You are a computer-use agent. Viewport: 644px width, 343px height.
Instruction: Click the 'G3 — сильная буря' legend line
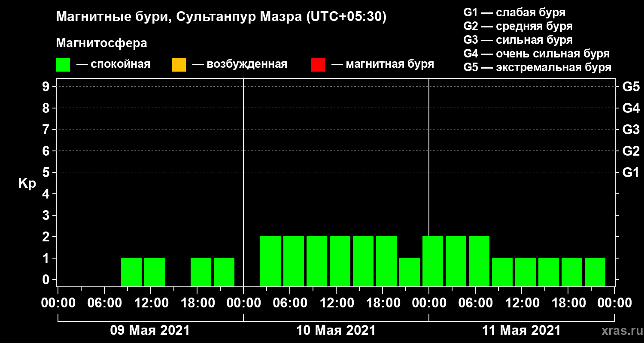(x=518, y=40)
